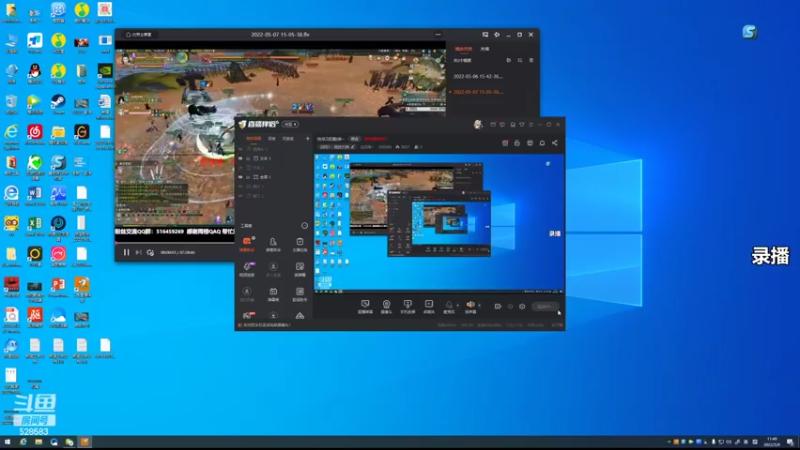Toggle eye icon on second source row
The image size is (800, 450).
240,158
